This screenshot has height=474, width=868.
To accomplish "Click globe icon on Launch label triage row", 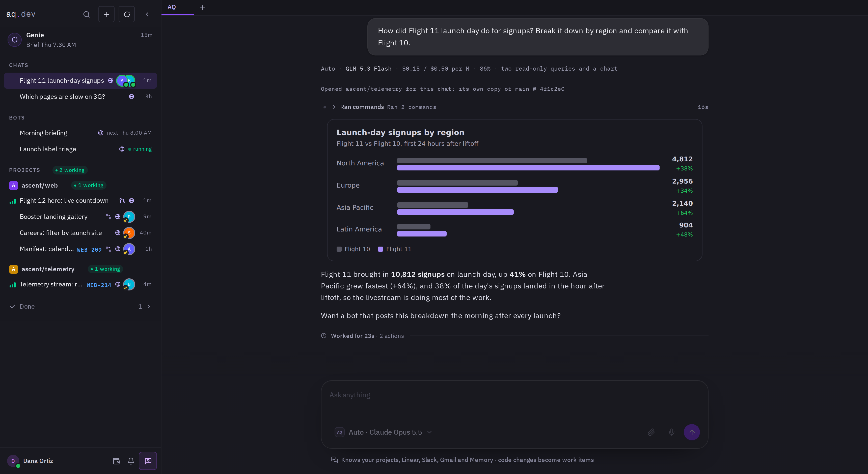I will (122, 149).
